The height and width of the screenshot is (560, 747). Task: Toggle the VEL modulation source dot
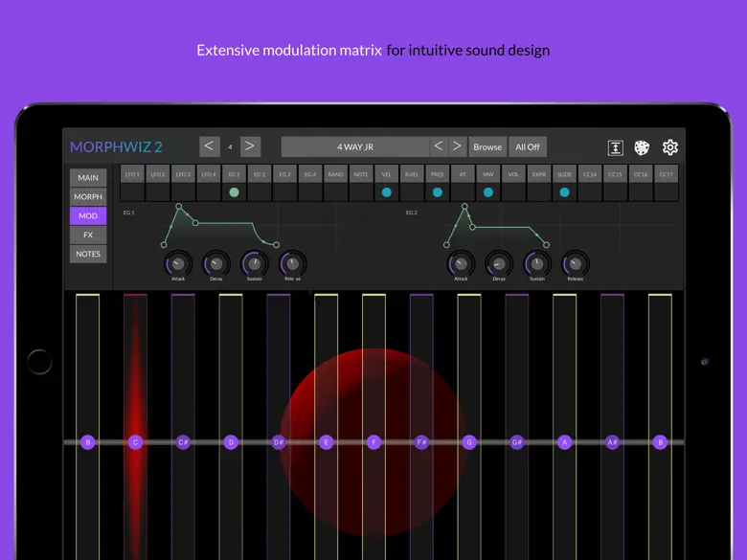[x=386, y=192]
